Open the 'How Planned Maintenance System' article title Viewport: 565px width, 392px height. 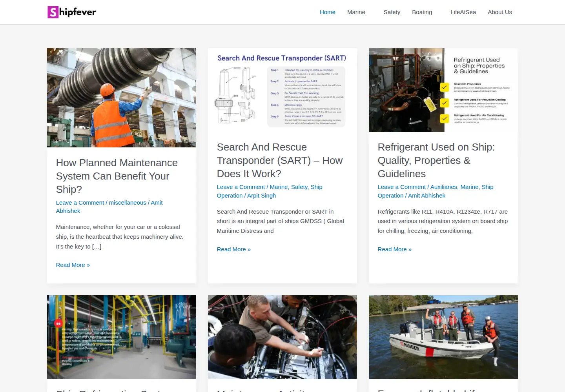click(117, 176)
